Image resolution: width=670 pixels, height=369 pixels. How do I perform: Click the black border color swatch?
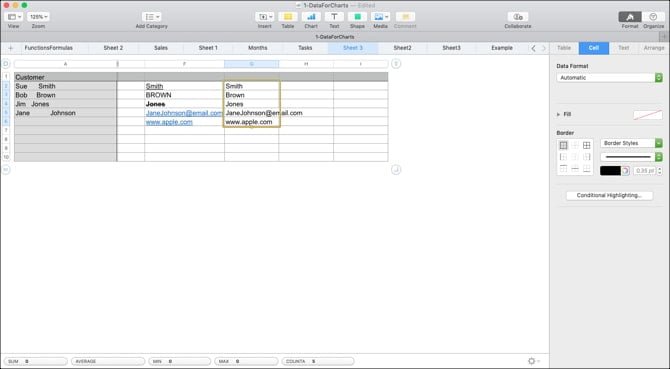[610, 171]
